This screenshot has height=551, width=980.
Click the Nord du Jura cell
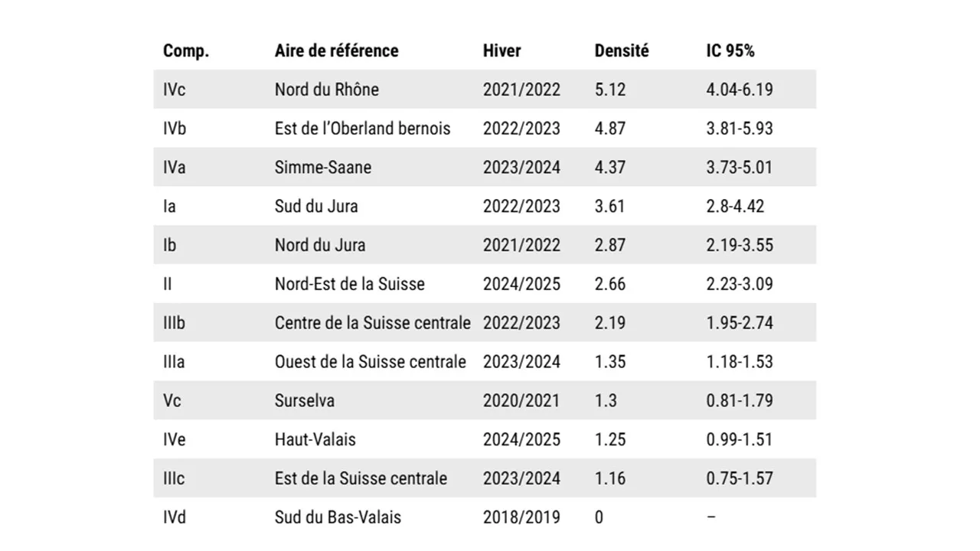[320, 246]
